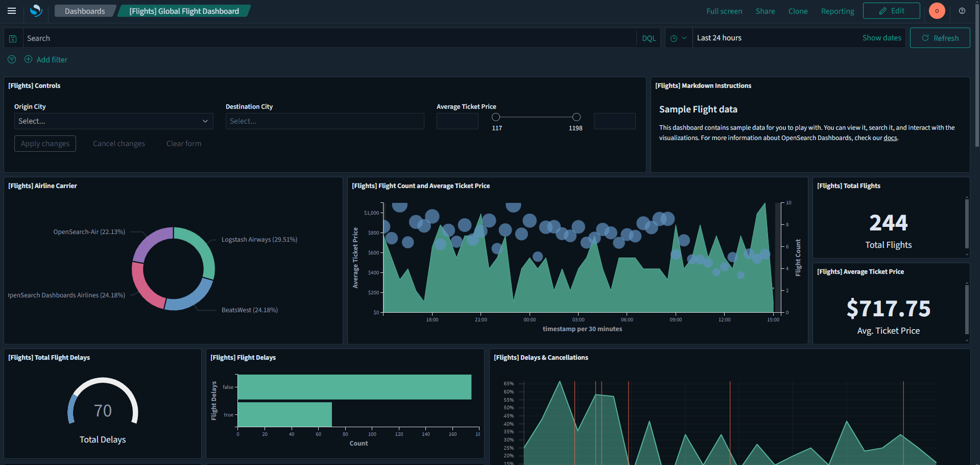Click the 'false' bar in Flight Delays chart

coord(354,387)
